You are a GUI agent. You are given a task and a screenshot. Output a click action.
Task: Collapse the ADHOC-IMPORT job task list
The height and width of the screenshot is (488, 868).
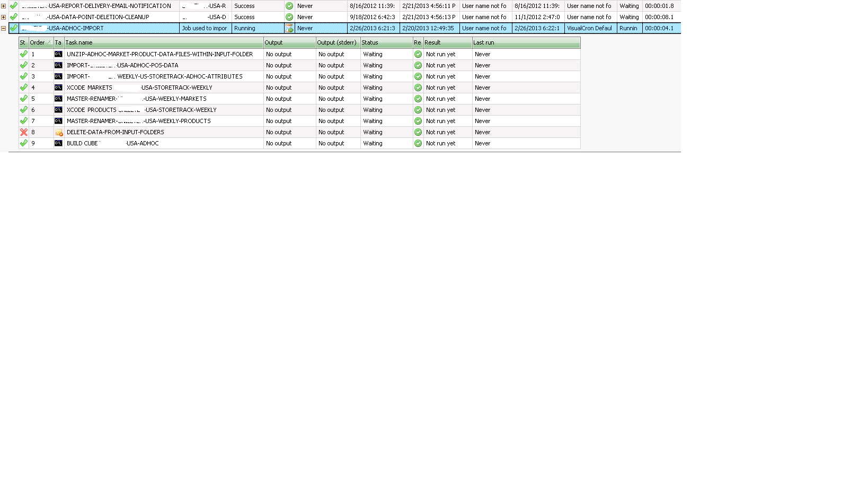click(3, 28)
